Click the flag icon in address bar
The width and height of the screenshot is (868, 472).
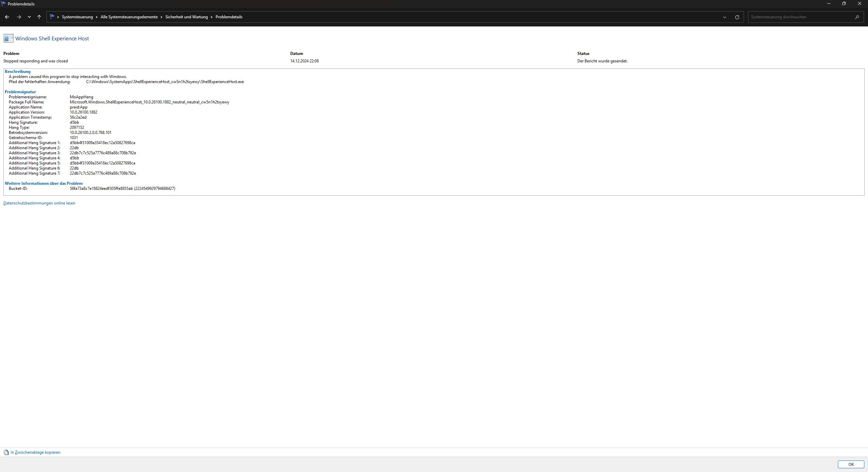52,17
